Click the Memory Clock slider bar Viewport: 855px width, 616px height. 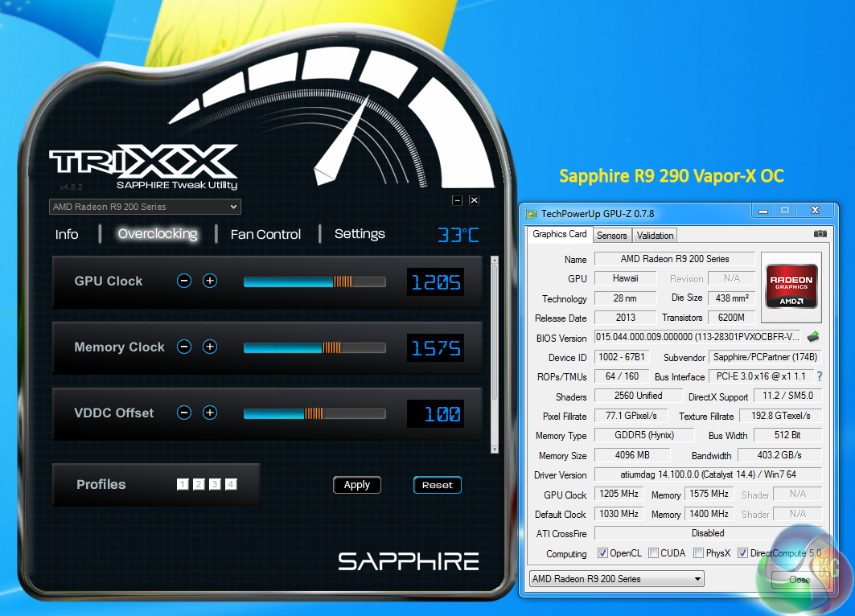click(x=314, y=347)
